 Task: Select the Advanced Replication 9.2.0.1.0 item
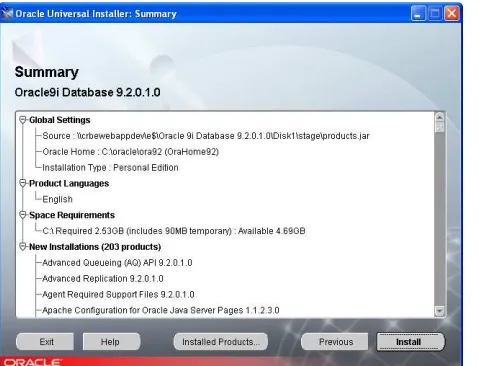103,279
